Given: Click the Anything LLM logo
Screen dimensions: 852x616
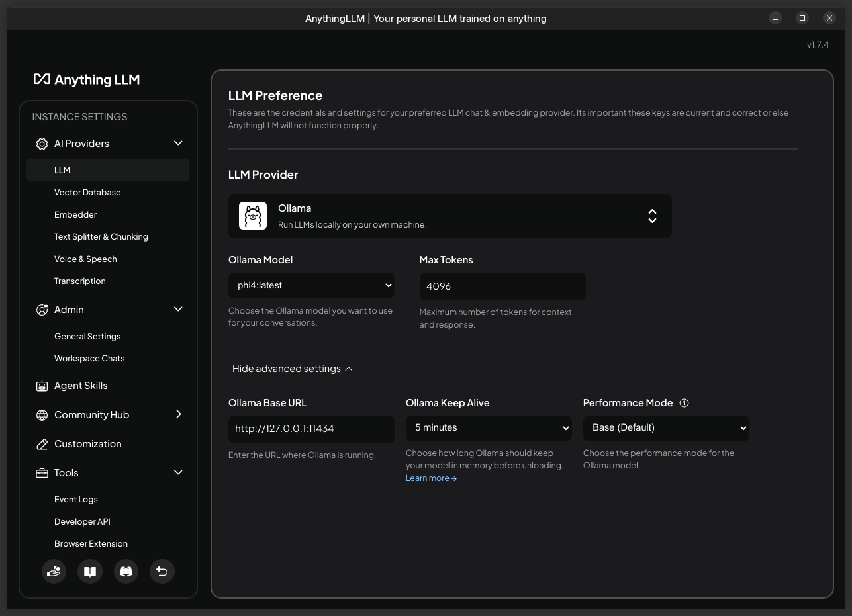Looking at the screenshot, I should point(87,79).
